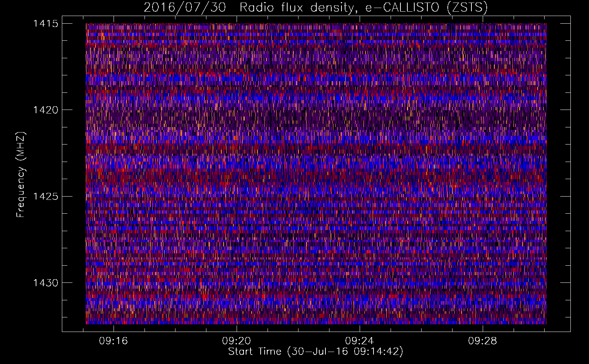Image resolution: width=589 pixels, height=364 pixels.
Task: Click the 09:28 time tick label
Action: (x=483, y=341)
